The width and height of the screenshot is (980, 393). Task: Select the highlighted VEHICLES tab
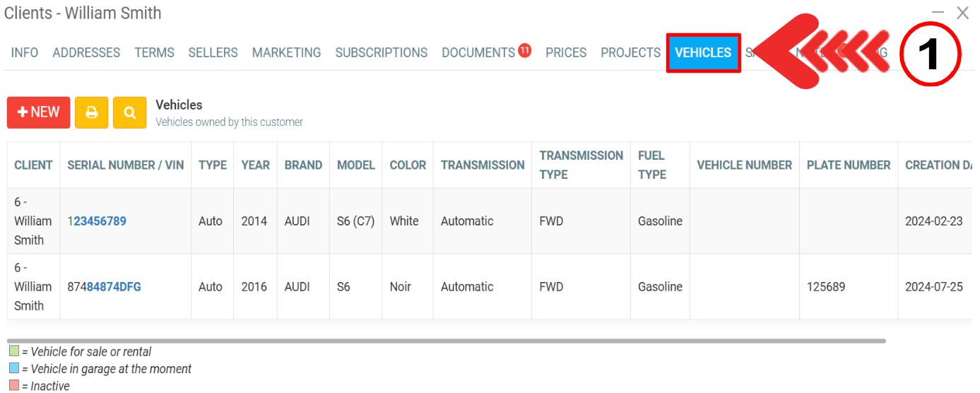703,53
